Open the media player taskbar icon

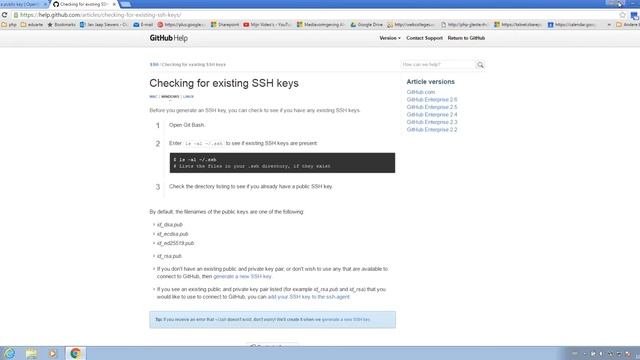[53, 353]
